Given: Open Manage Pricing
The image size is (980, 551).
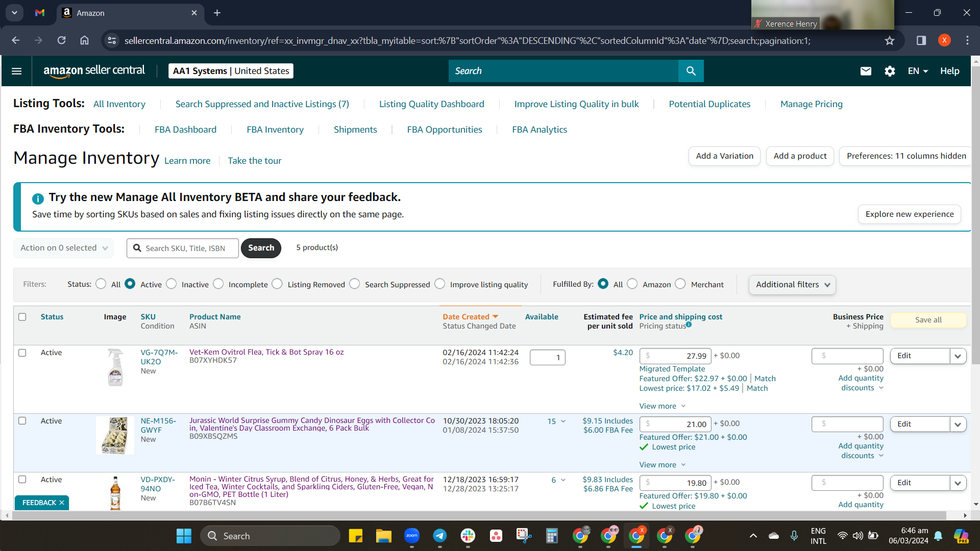Looking at the screenshot, I should coord(812,104).
